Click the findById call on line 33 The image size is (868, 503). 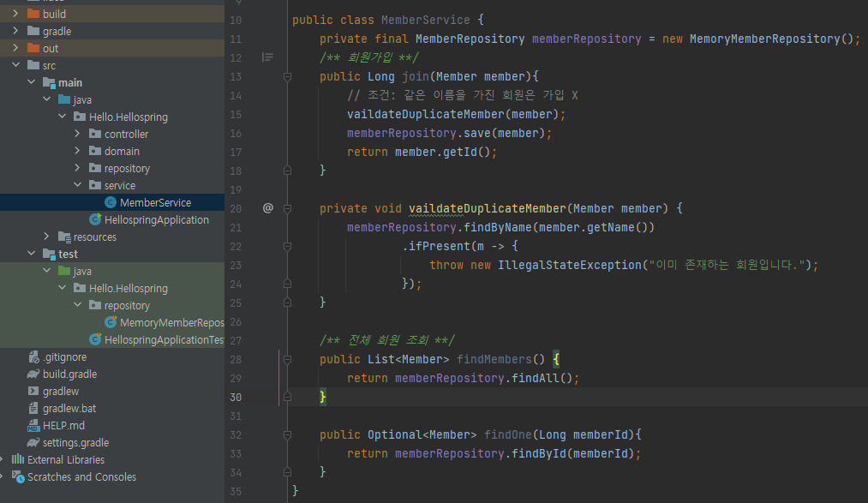click(539, 454)
